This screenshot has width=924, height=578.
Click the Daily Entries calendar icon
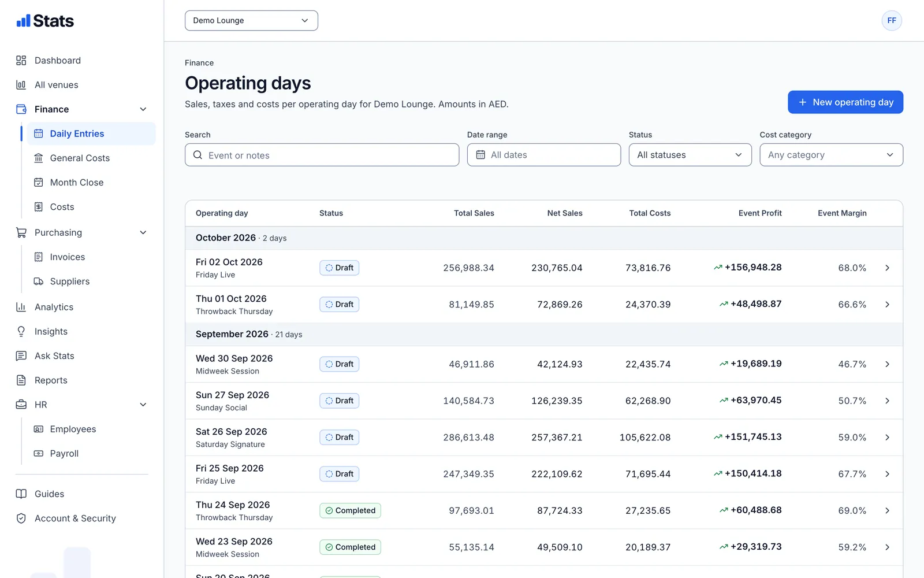point(39,134)
